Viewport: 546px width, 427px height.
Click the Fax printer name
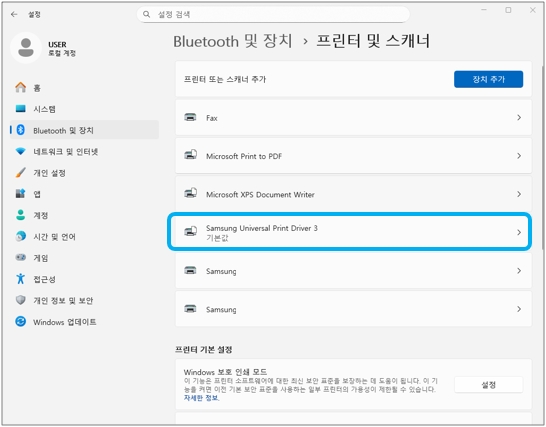212,118
